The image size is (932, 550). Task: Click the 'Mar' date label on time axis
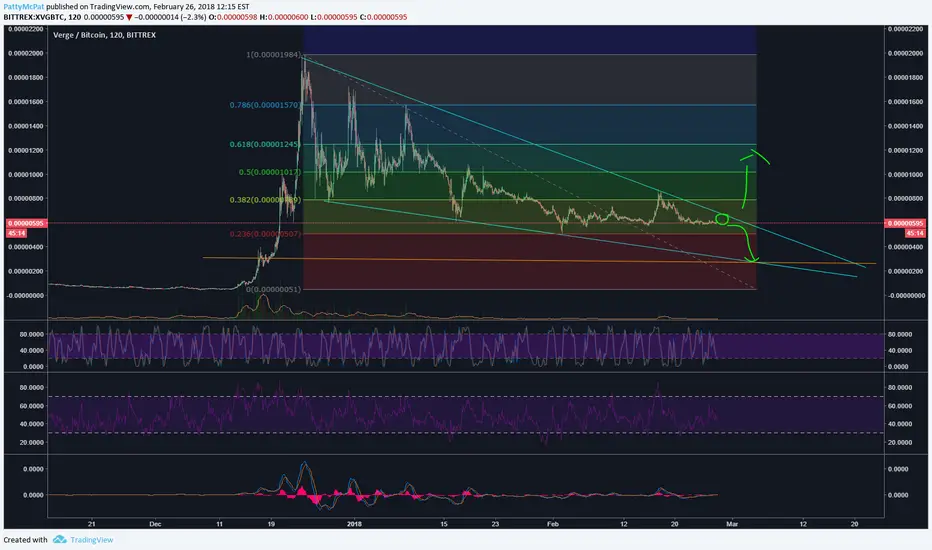coord(732,524)
